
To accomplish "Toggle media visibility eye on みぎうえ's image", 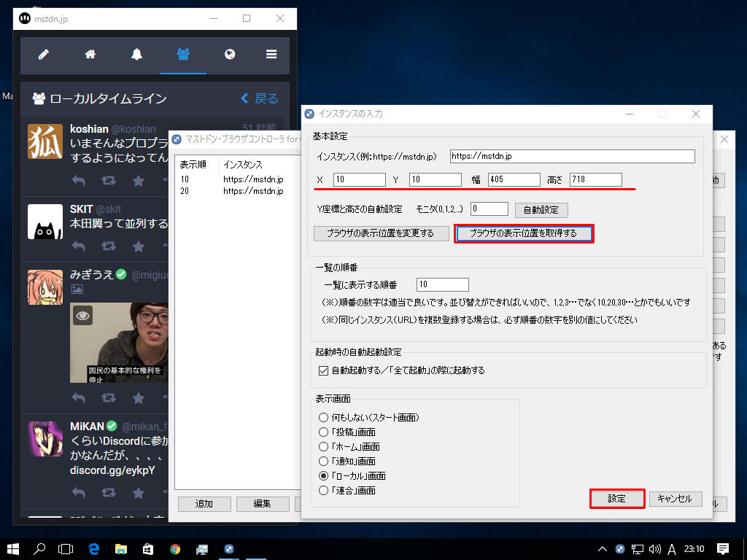I will coord(83,315).
